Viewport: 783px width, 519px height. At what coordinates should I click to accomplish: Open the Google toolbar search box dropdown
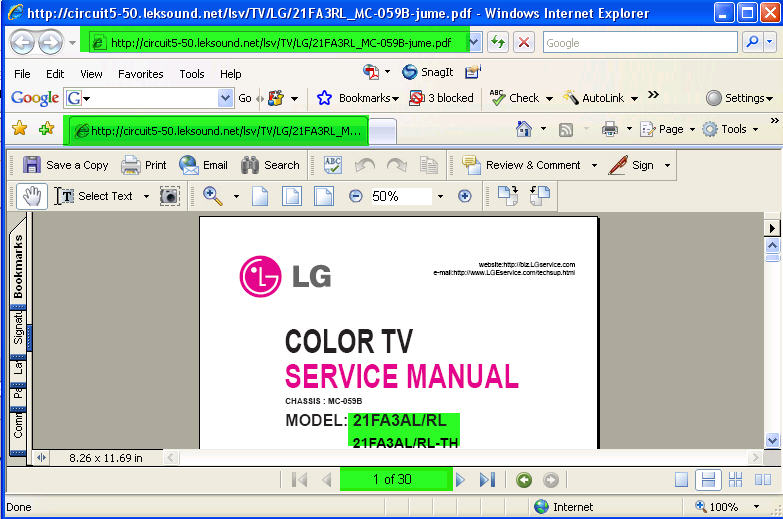[226, 98]
